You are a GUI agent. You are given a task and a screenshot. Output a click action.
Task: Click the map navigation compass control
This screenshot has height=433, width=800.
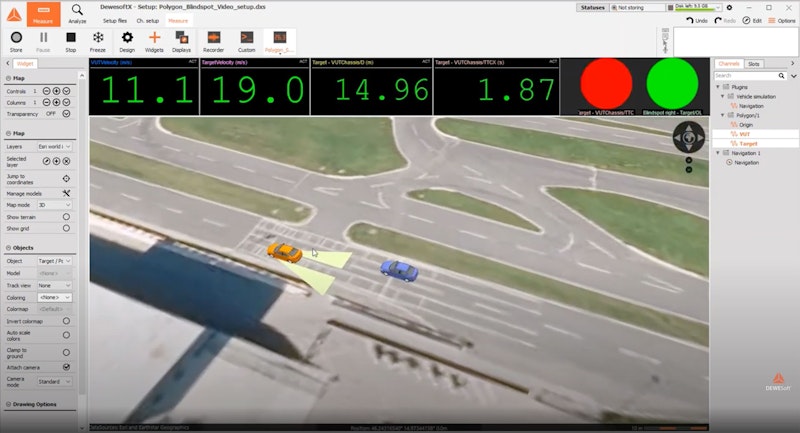(688, 138)
